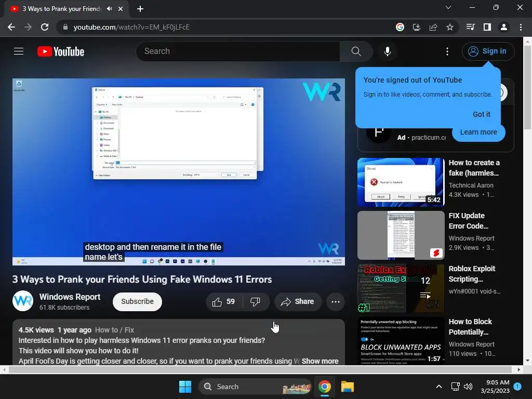Click the Share button under video

(x=298, y=302)
